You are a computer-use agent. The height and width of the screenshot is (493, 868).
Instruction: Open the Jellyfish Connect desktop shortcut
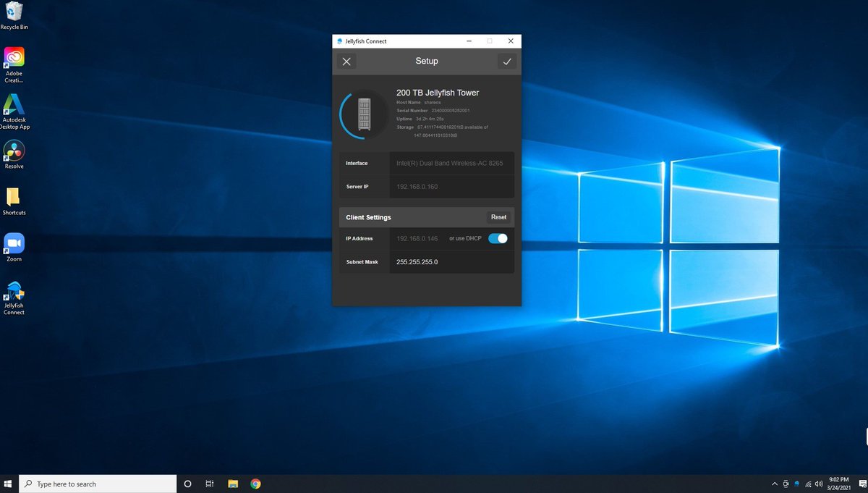pyautogui.click(x=14, y=298)
